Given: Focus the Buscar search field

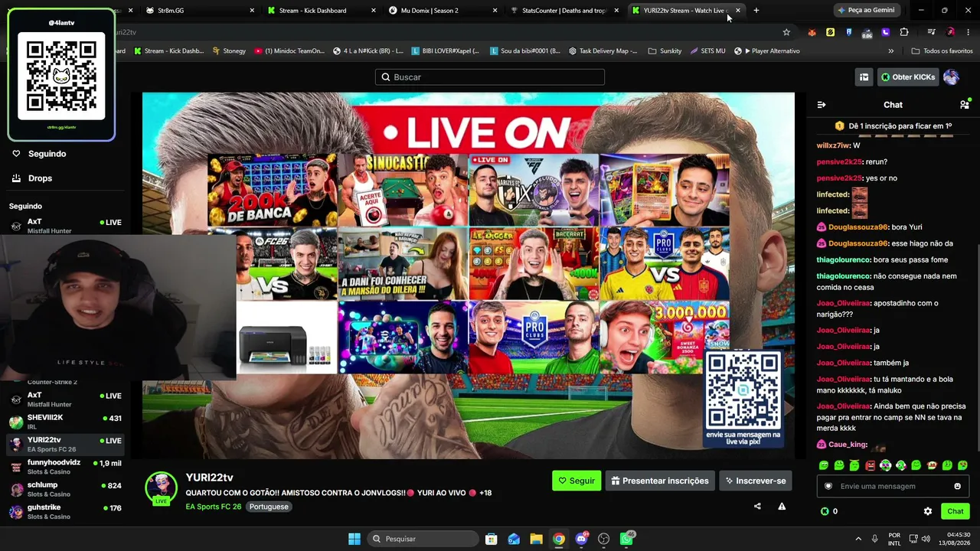Looking at the screenshot, I should 490,77.
